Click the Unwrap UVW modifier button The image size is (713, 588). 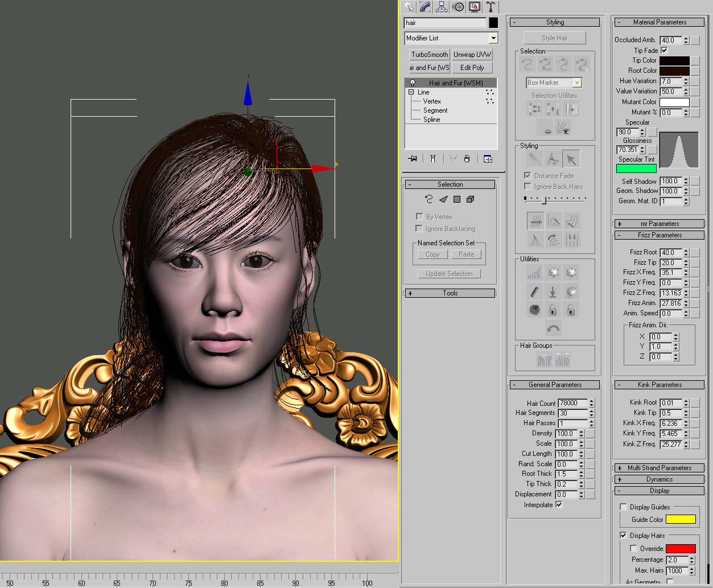472,55
